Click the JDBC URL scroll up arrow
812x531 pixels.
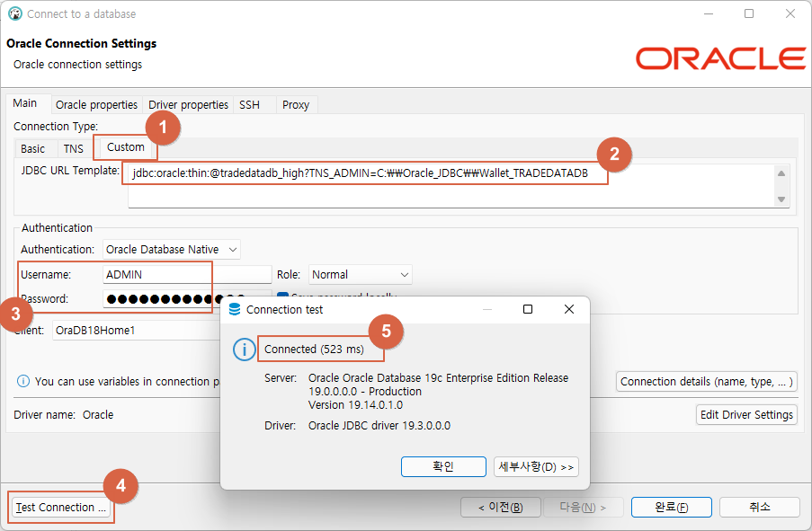781,173
